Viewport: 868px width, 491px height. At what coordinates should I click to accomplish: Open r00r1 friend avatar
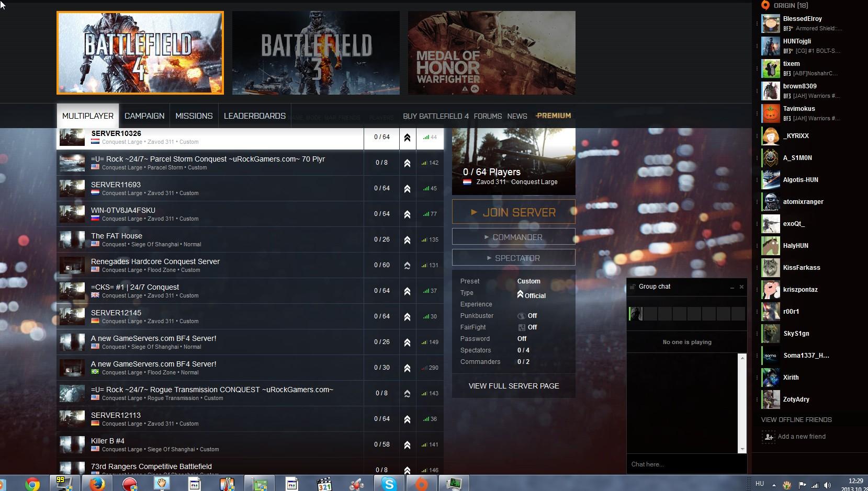point(770,312)
